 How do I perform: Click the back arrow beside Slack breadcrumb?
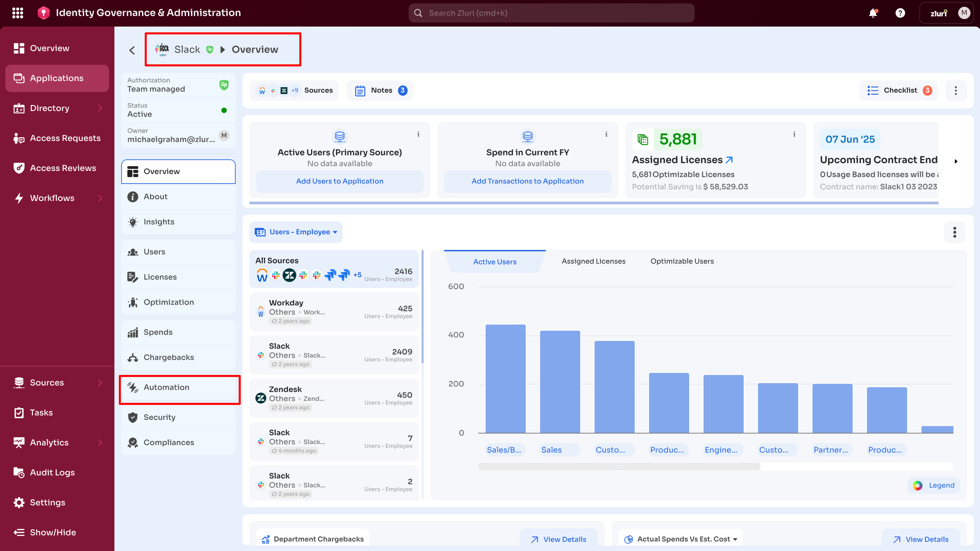pyautogui.click(x=132, y=50)
